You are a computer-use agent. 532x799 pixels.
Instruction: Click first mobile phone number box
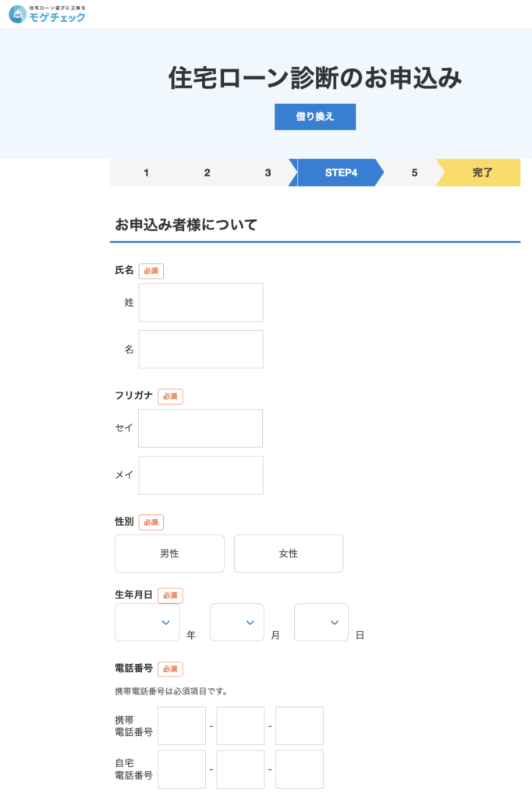coord(182,726)
